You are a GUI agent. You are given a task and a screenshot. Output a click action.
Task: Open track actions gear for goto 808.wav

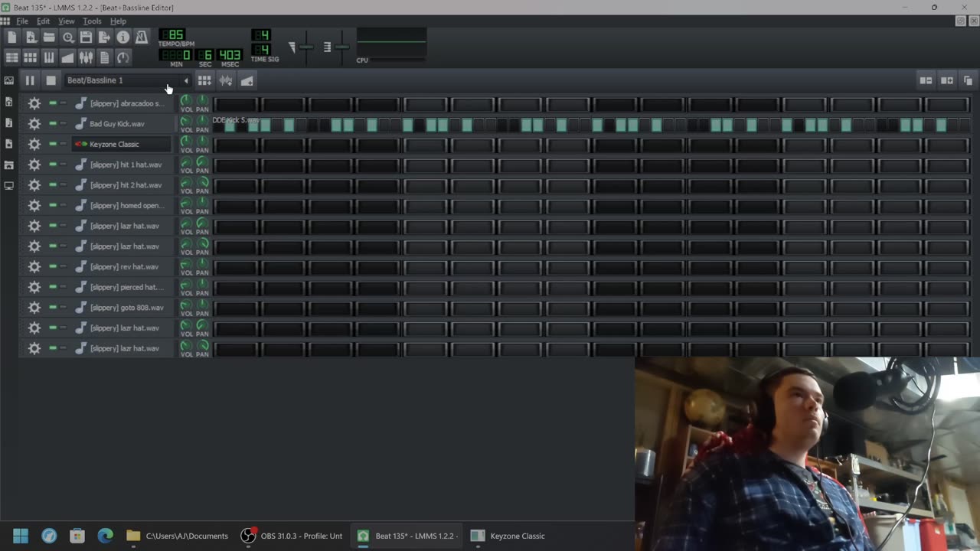tap(34, 308)
